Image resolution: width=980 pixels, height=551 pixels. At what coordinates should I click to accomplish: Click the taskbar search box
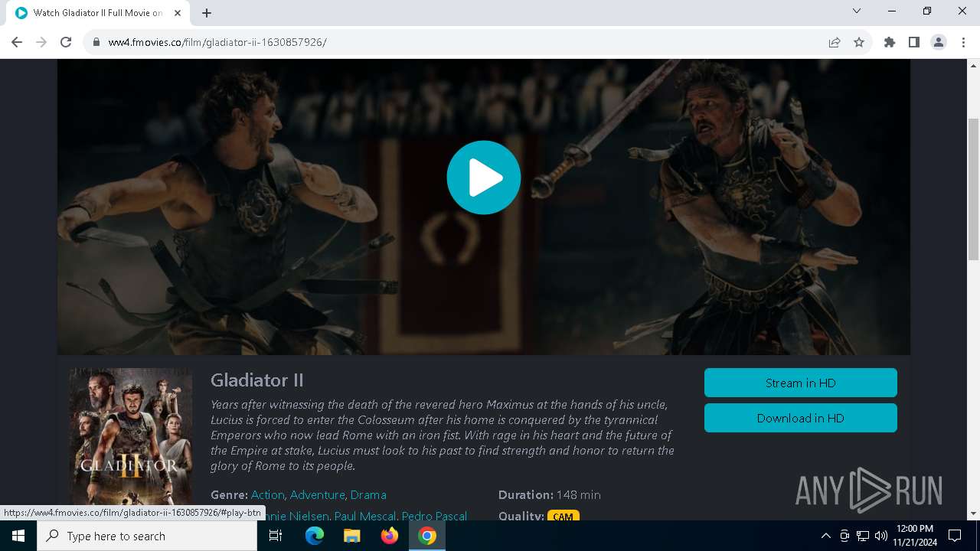pyautogui.click(x=147, y=536)
